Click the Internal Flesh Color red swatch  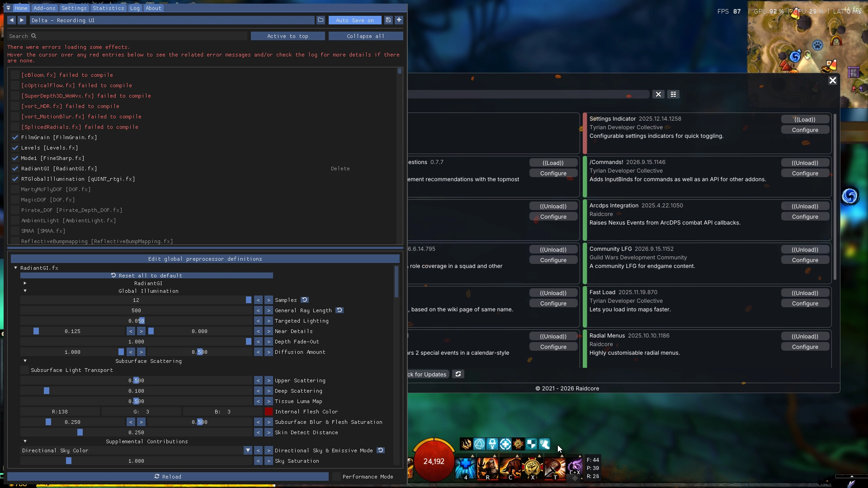269,412
